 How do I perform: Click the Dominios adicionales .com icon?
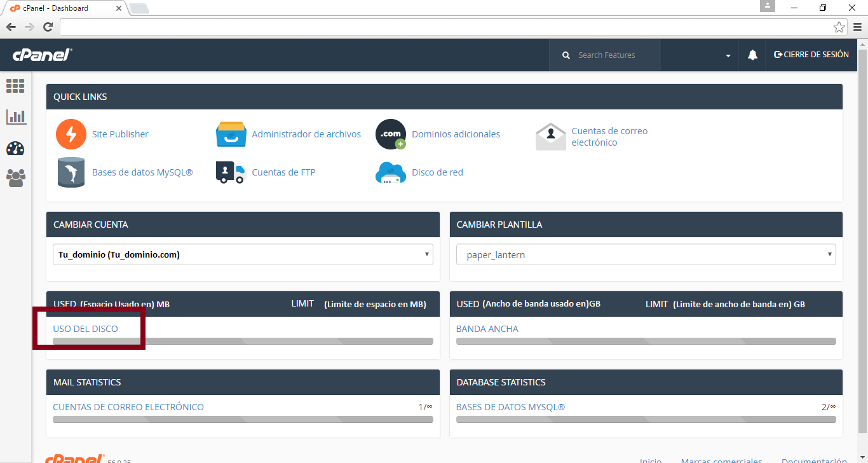click(x=390, y=134)
